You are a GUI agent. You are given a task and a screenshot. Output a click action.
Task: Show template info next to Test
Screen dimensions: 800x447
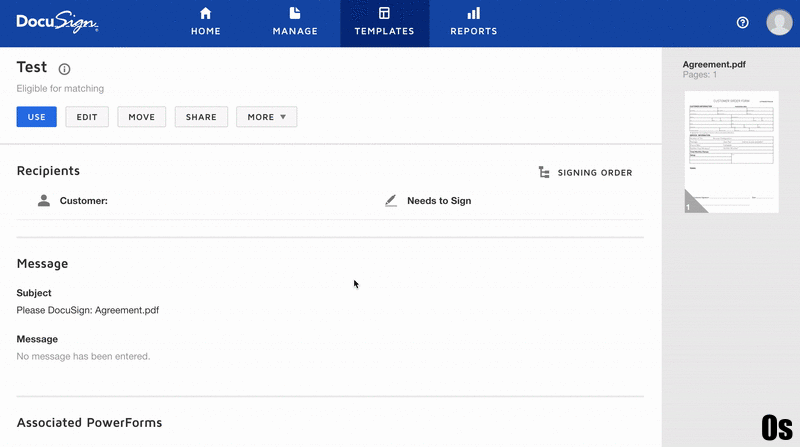point(64,69)
